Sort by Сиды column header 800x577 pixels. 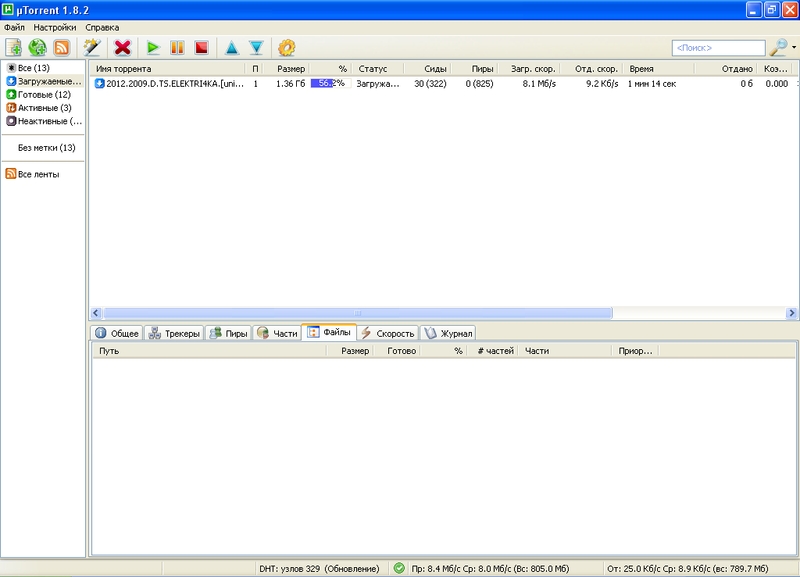click(428, 68)
